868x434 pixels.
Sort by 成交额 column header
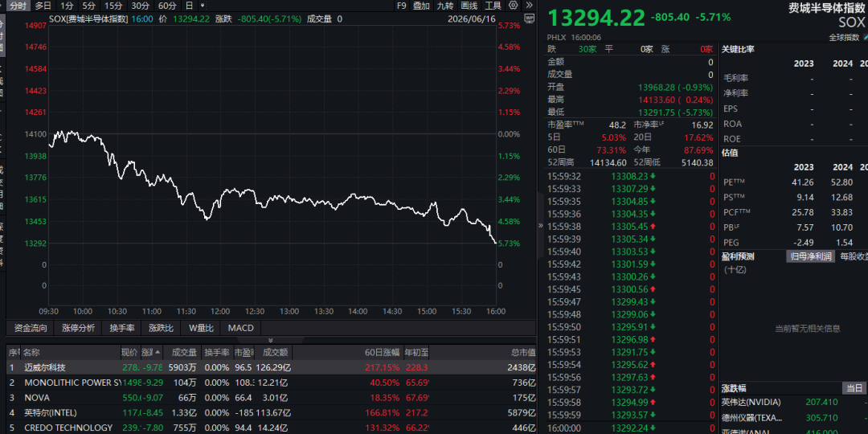[275, 352]
